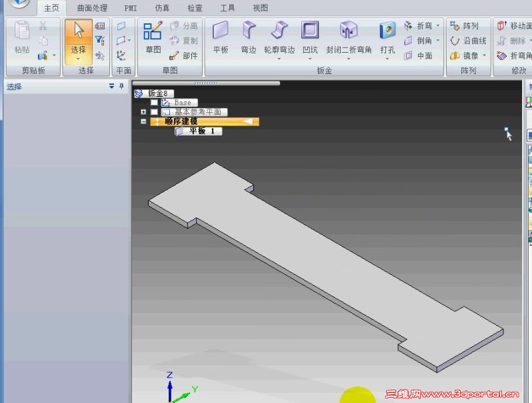Image resolution: width=532 pixels, height=403 pixels.
Task: Click the 沿曲线 along curve tool
Action: click(x=468, y=41)
